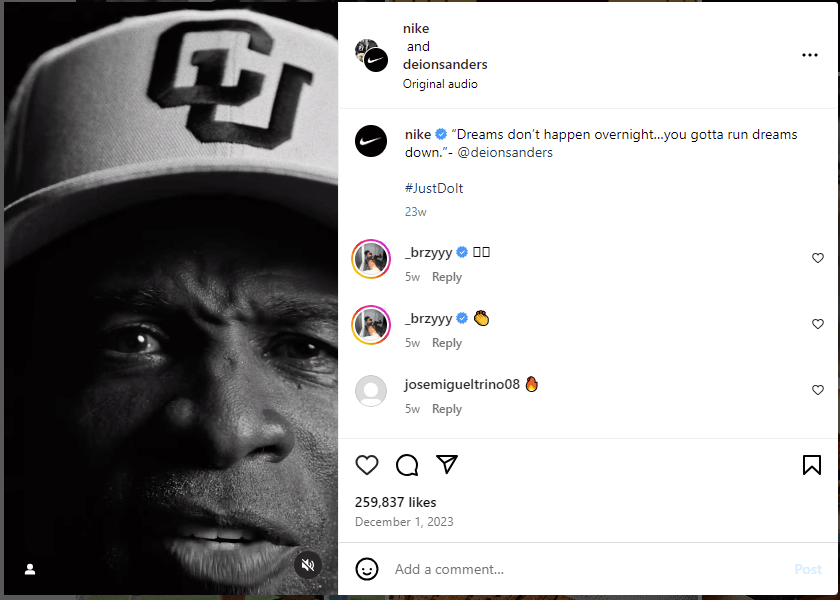Open the three-dot more options menu
The width and height of the screenshot is (840, 600).
(x=810, y=55)
